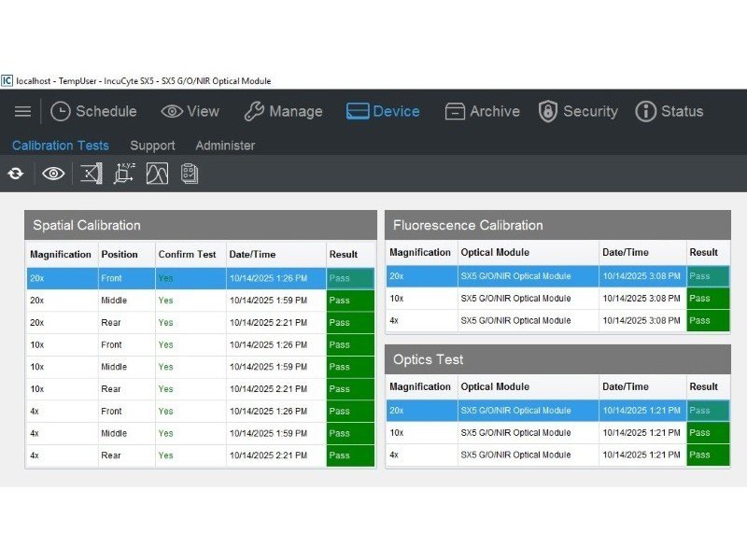
Task: Open the Device section
Action: [x=383, y=111]
